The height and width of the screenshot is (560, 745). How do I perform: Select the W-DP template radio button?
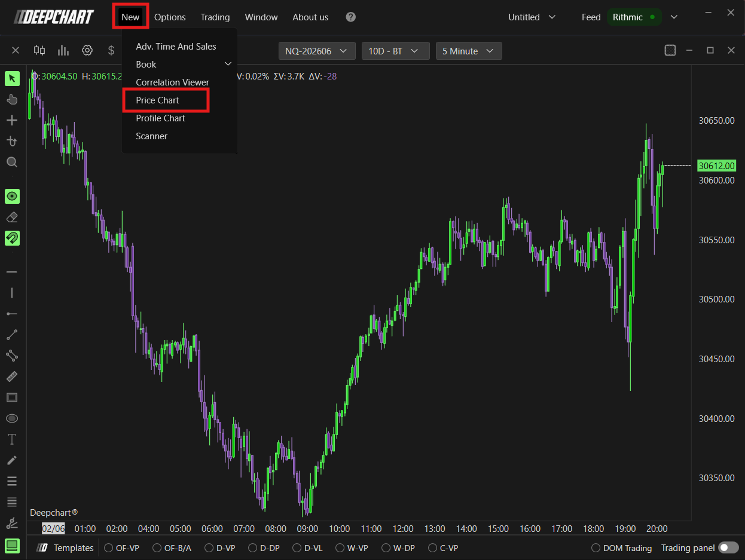[386, 548]
